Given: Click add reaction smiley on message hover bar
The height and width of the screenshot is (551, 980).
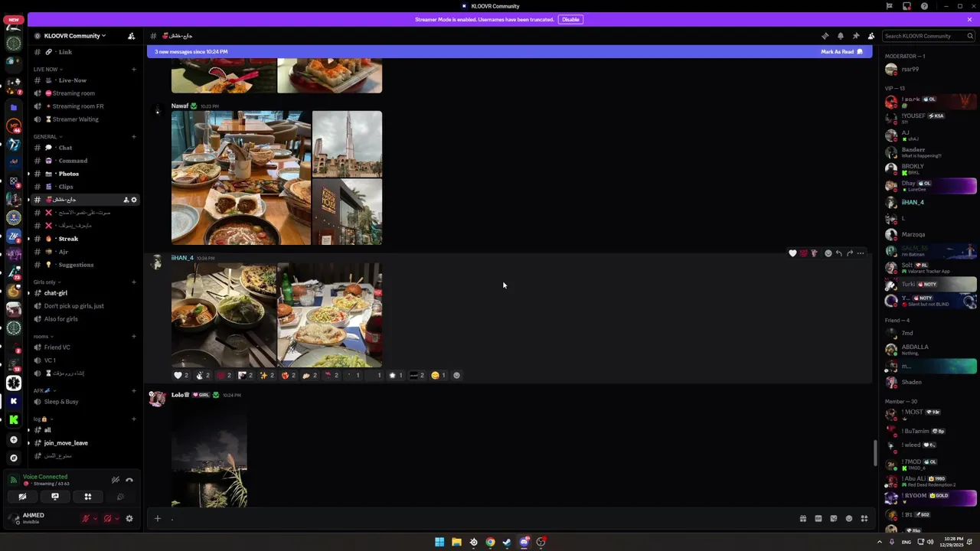Looking at the screenshot, I should click(x=828, y=253).
